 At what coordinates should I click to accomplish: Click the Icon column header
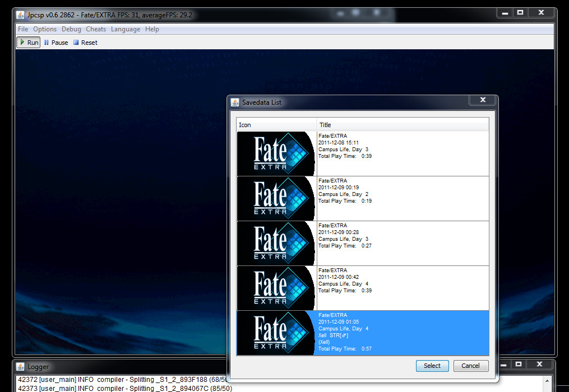[276, 125]
